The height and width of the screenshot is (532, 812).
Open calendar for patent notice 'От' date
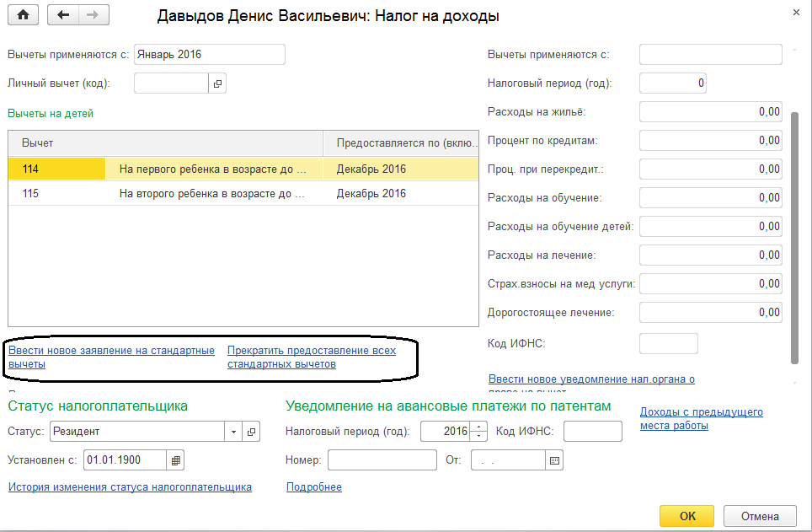tap(554, 460)
